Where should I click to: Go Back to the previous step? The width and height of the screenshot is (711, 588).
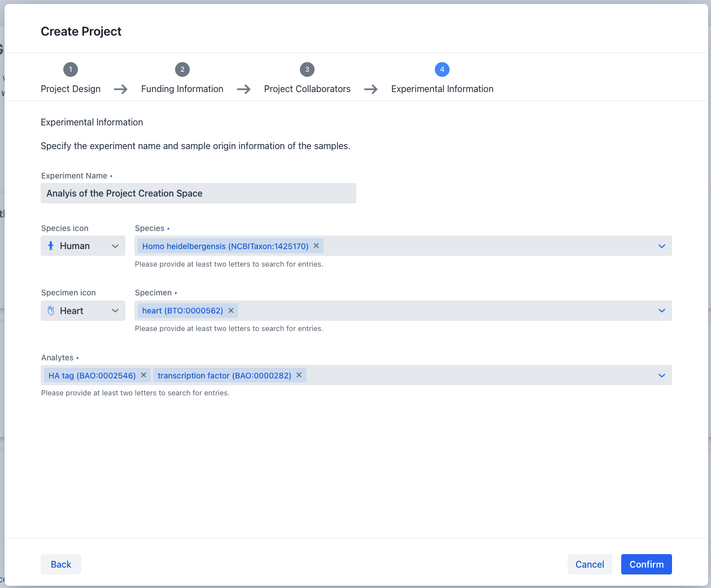[x=61, y=564]
